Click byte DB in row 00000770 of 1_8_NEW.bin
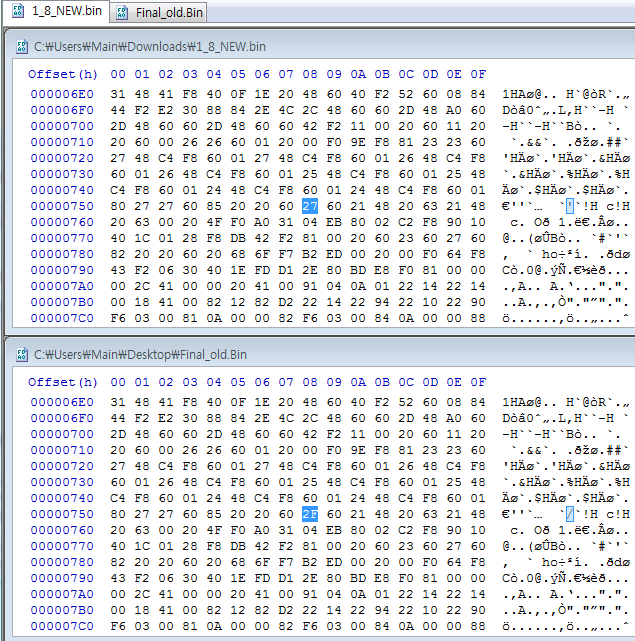Image resolution: width=635 pixels, height=641 pixels. (238, 238)
